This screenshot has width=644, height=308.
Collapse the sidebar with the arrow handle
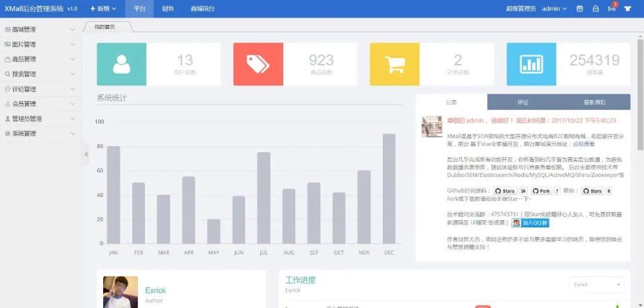(86, 154)
